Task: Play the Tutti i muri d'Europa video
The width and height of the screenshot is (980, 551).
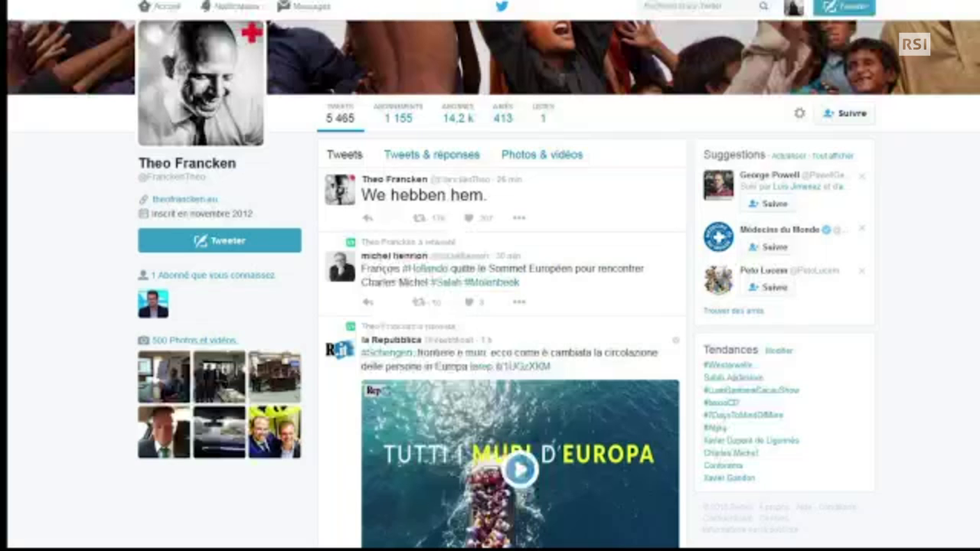Action: tap(520, 469)
